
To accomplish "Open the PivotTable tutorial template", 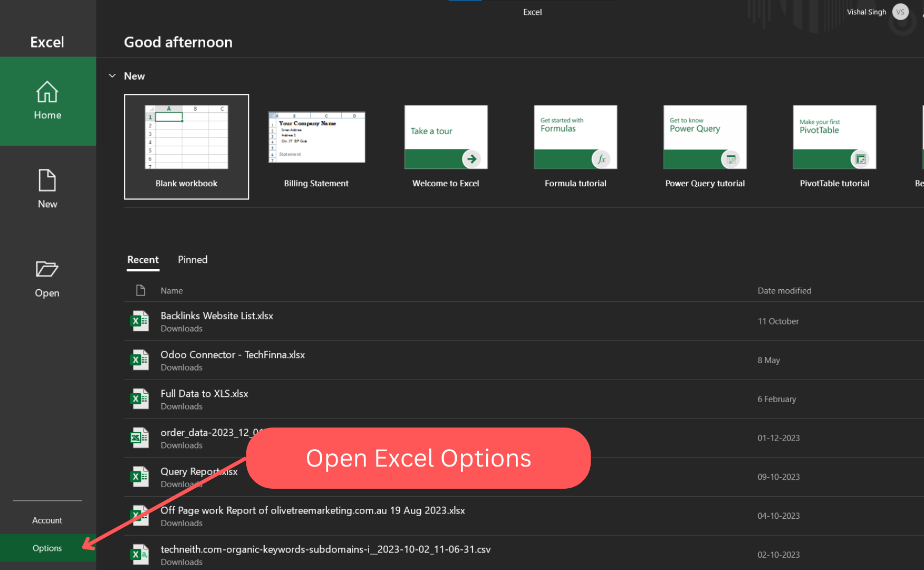I will tap(834, 147).
